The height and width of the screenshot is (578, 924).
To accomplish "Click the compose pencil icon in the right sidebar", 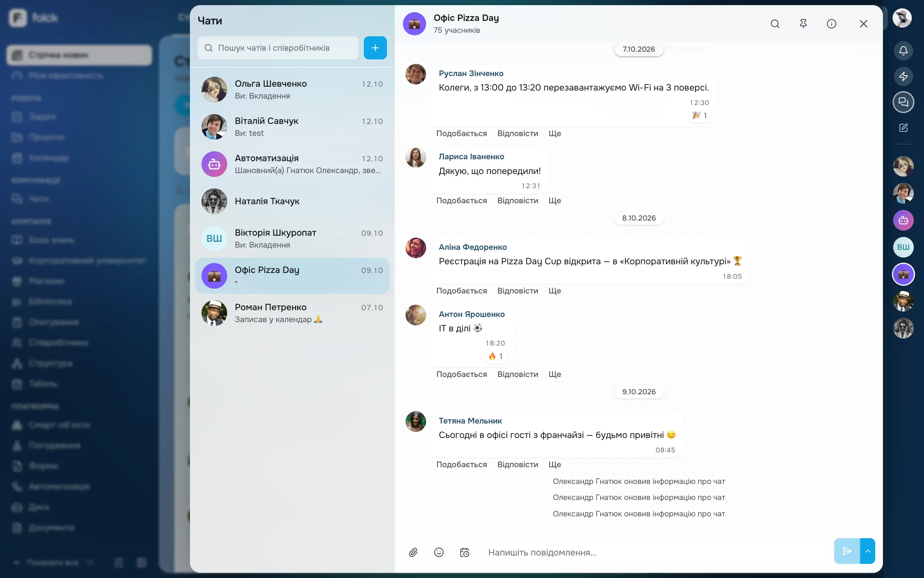I will [x=903, y=128].
